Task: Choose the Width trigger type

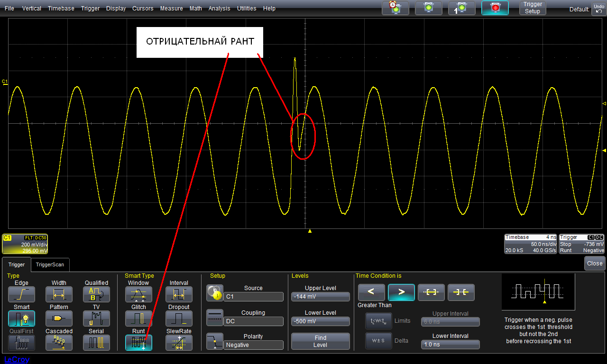Action: [x=59, y=294]
